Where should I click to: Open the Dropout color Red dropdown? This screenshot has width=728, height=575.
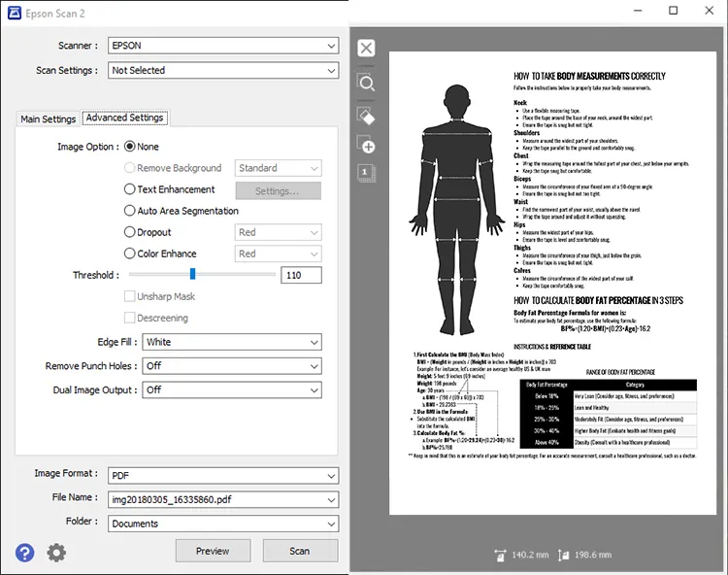(279, 232)
